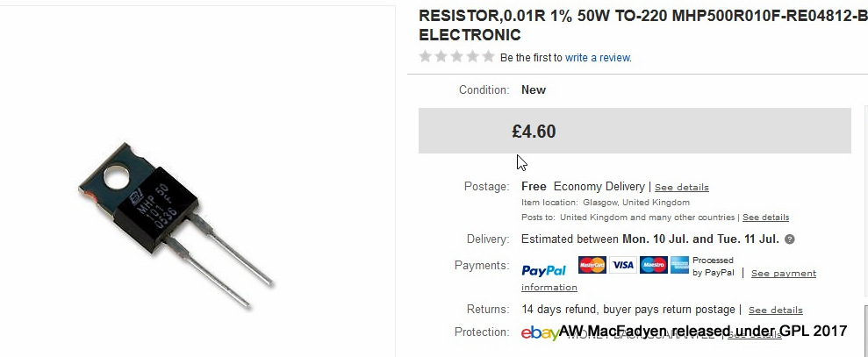Open 'See details' for Economy Delivery postage

[681, 188]
